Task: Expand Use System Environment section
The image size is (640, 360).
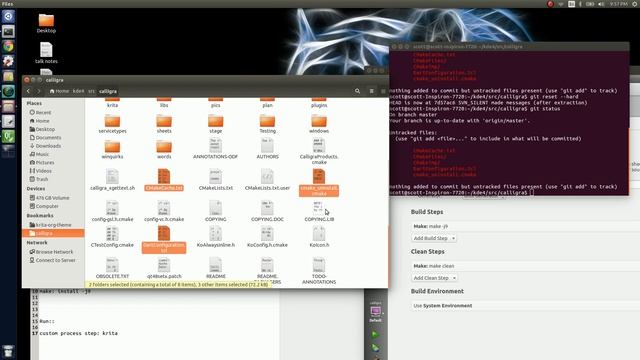Action: pos(526,305)
